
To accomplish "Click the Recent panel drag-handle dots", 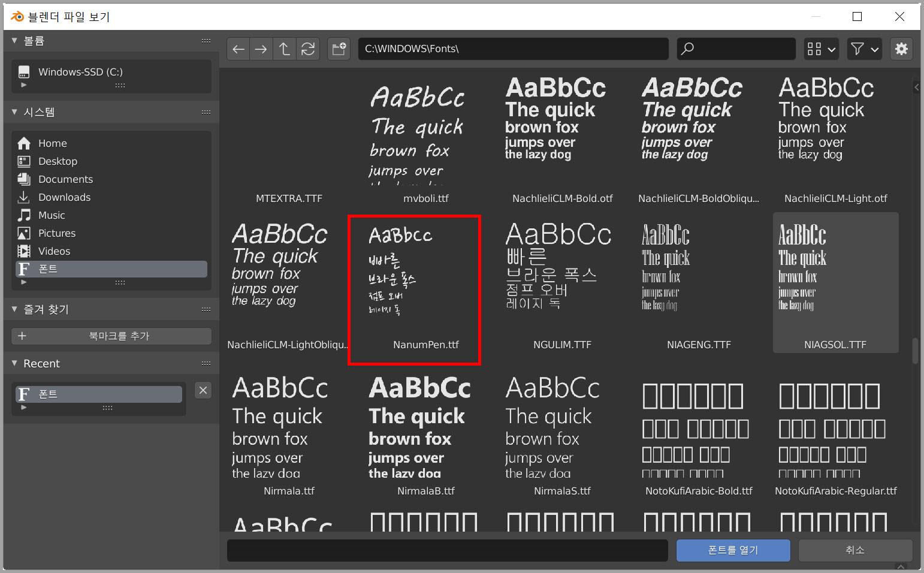I will [x=206, y=363].
